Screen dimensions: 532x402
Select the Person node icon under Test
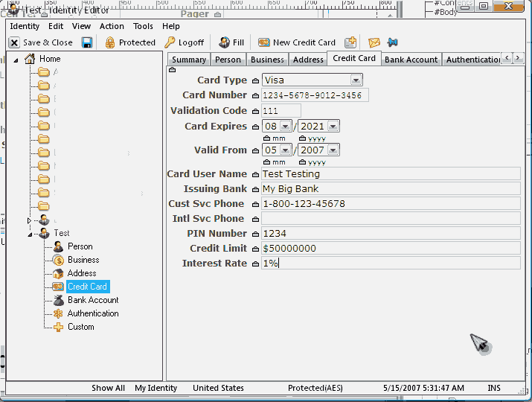tap(58, 246)
